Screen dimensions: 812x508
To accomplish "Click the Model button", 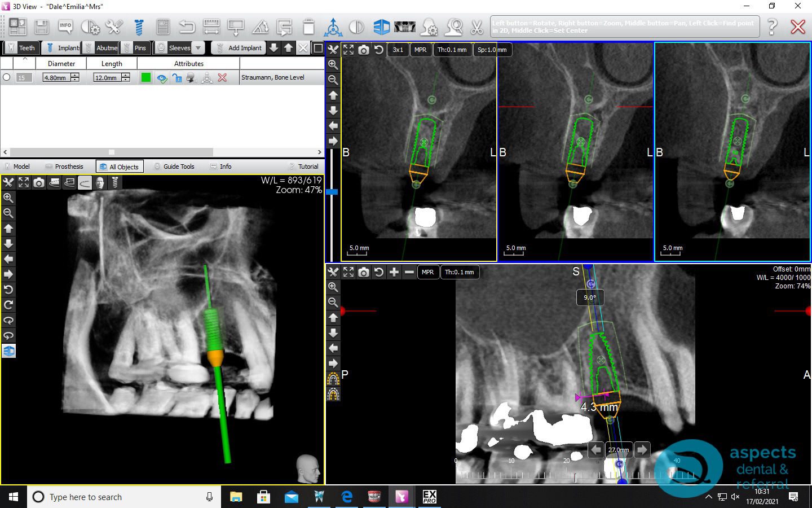I will [17, 167].
